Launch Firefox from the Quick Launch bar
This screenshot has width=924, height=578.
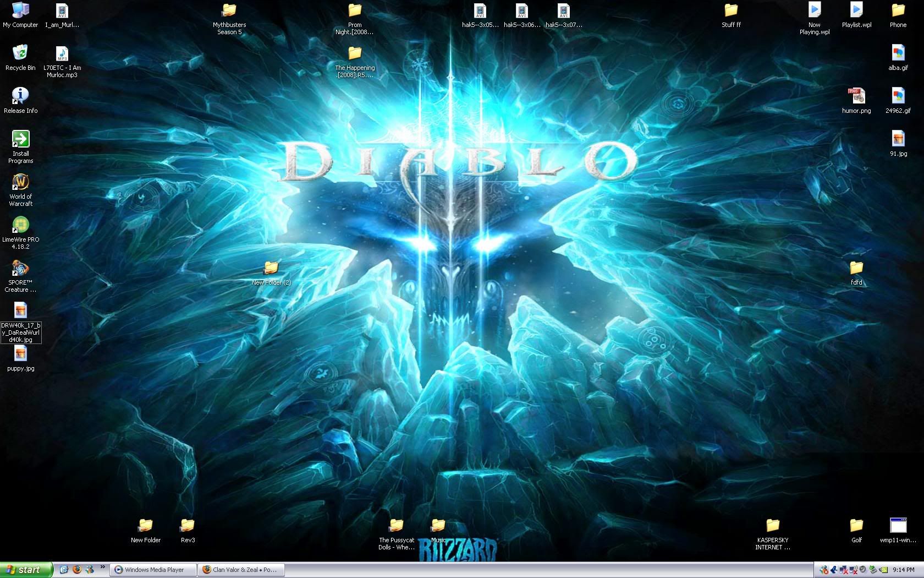click(76, 570)
